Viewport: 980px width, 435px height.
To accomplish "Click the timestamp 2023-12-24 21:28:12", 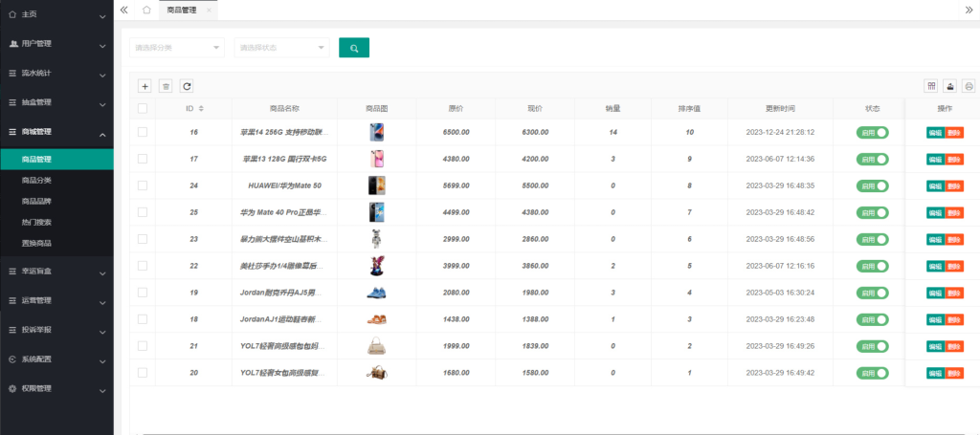I will coord(780,132).
